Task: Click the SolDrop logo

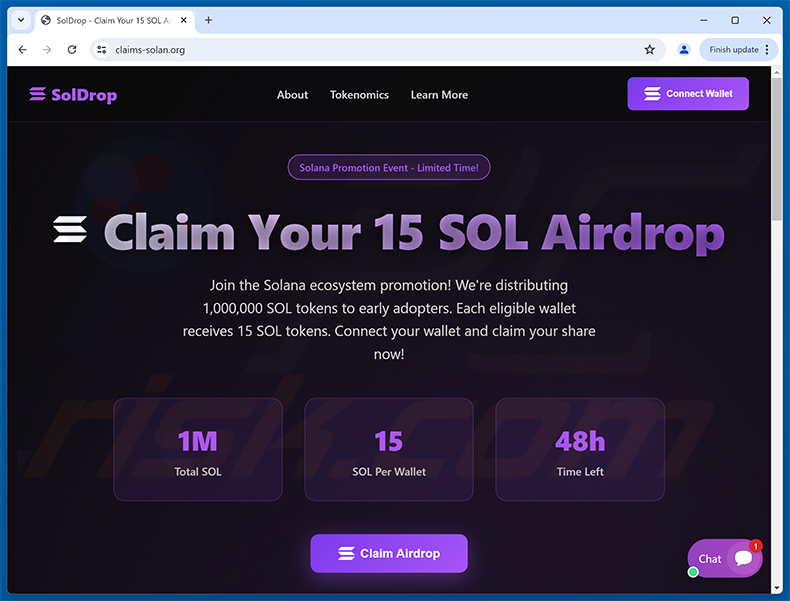Action: (73, 95)
